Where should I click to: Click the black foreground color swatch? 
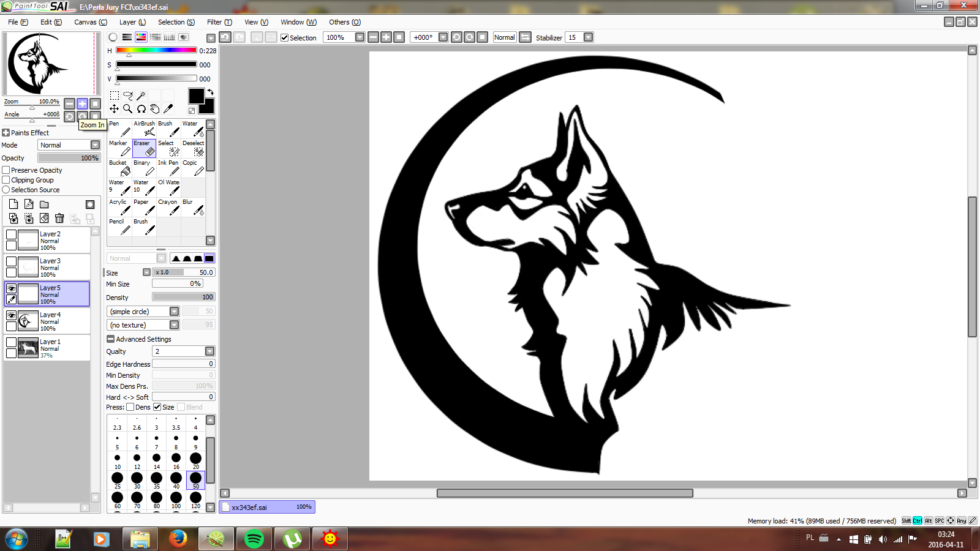point(196,96)
